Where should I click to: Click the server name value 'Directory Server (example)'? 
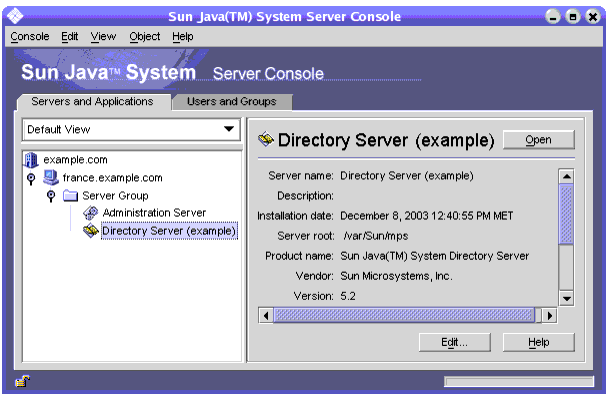point(407,176)
